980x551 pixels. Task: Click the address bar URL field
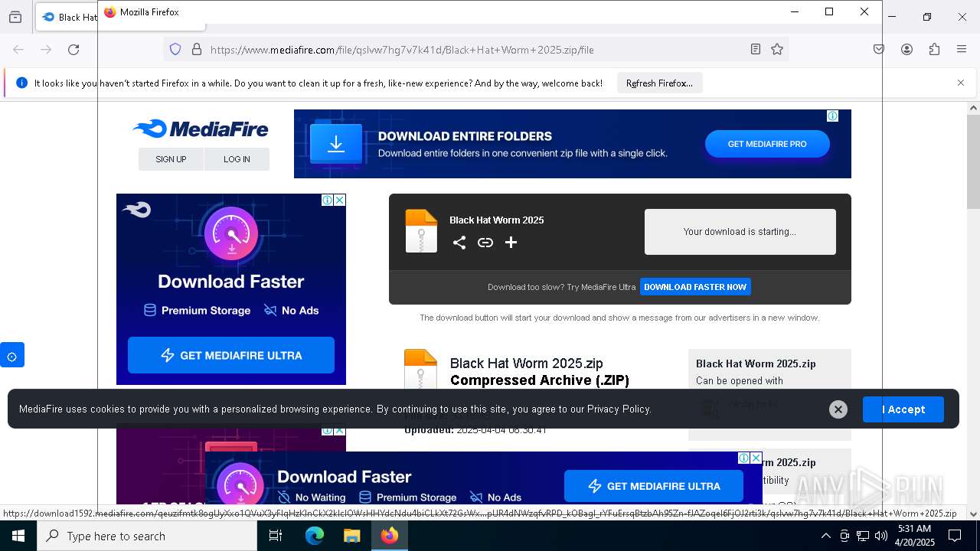pos(475,50)
